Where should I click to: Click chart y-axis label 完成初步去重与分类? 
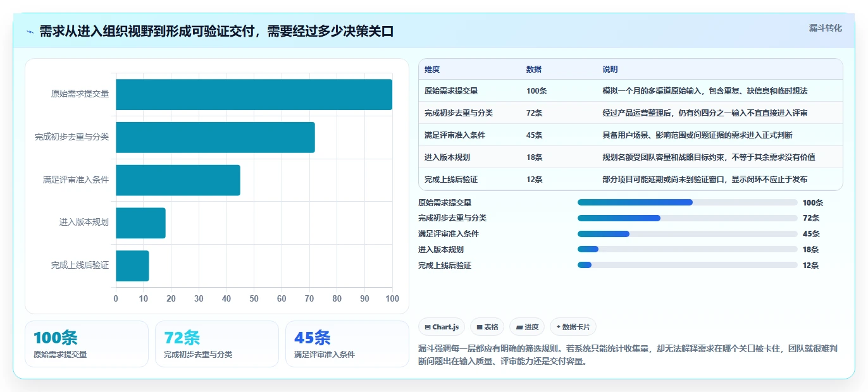pyautogui.click(x=72, y=137)
